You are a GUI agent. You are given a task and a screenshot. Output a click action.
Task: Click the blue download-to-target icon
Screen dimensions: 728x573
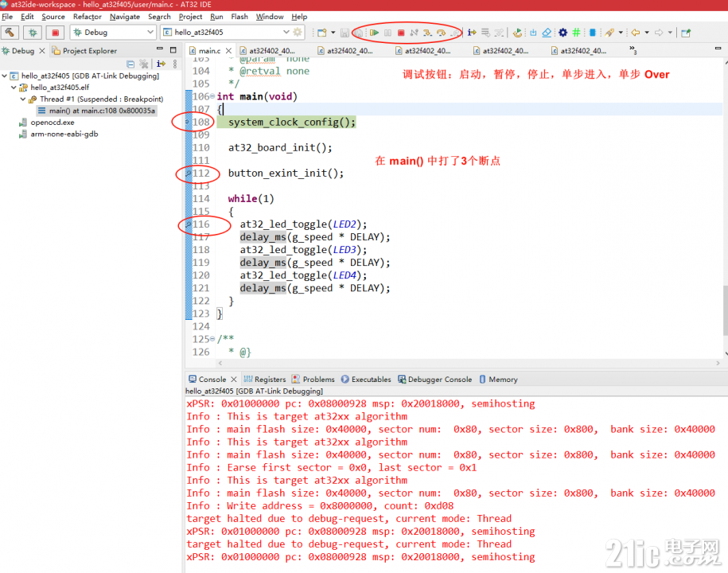[x=533, y=33]
